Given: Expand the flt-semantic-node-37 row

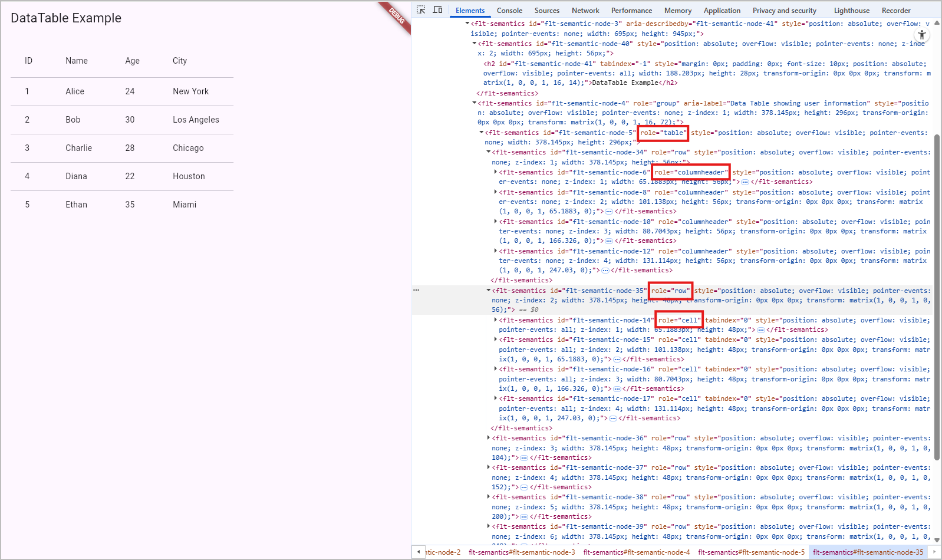Looking at the screenshot, I should click(489, 467).
